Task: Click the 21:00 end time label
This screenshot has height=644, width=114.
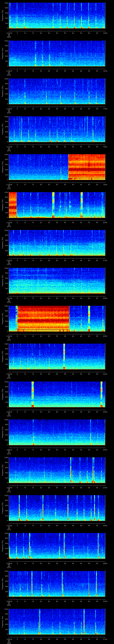Action: click(105, 260)
